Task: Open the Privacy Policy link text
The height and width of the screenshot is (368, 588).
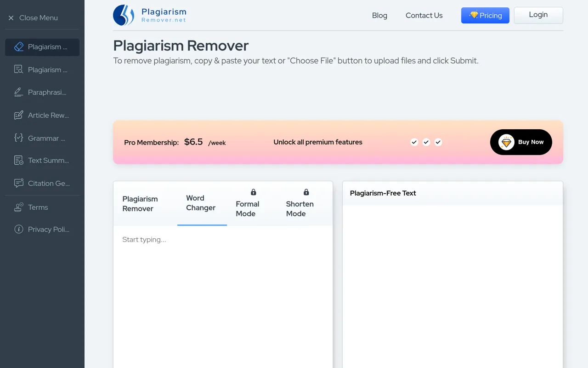Action: [x=49, y=229]
